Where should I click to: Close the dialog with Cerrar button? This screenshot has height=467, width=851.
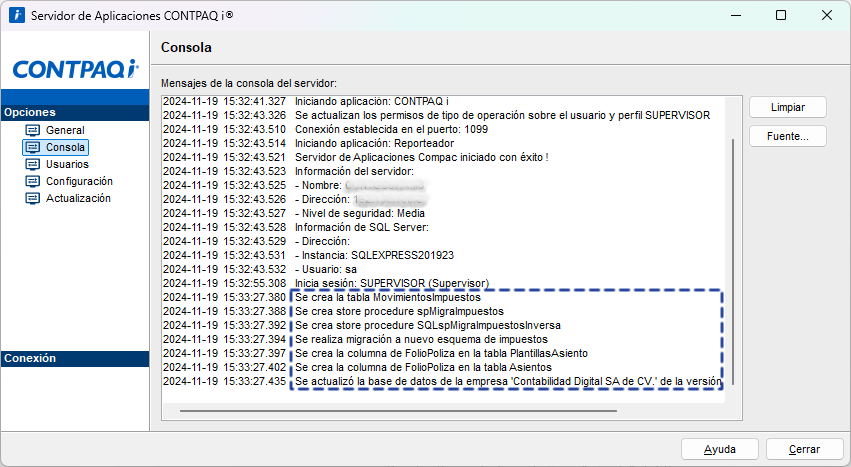804,449
